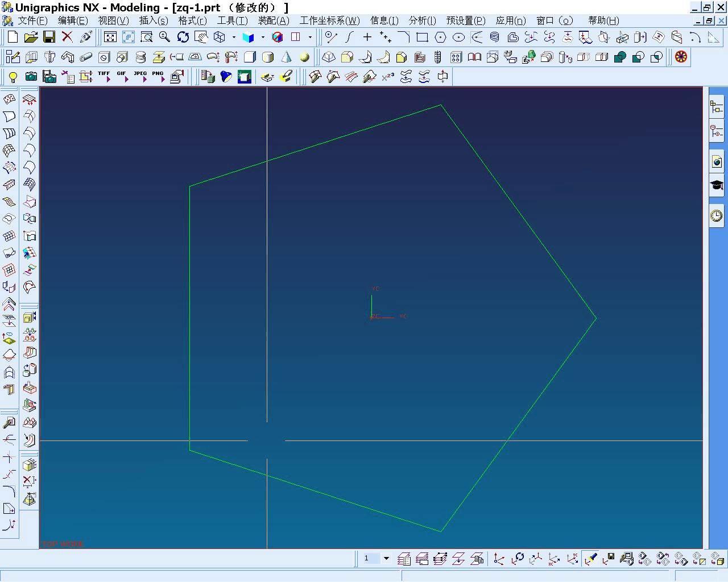The image size is (728, 582).
Task: Select the Spline curve tool
Action: [x=349, y=37]
